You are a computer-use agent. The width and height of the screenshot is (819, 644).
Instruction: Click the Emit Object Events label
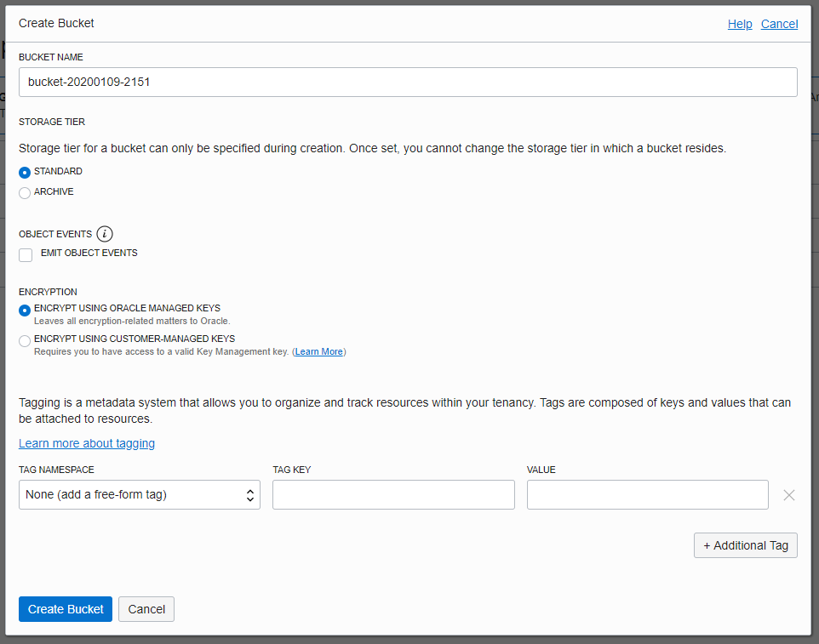coord(89,253)
